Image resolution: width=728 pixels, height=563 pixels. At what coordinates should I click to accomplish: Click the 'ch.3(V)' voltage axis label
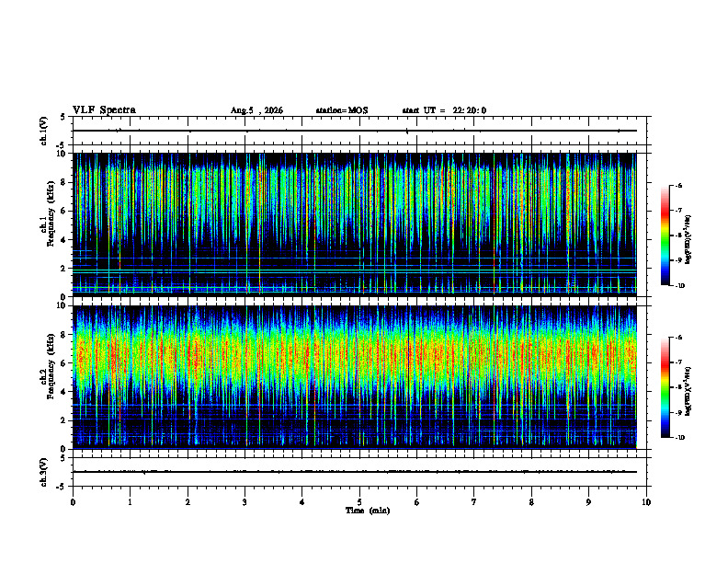[x=43, y=472]
